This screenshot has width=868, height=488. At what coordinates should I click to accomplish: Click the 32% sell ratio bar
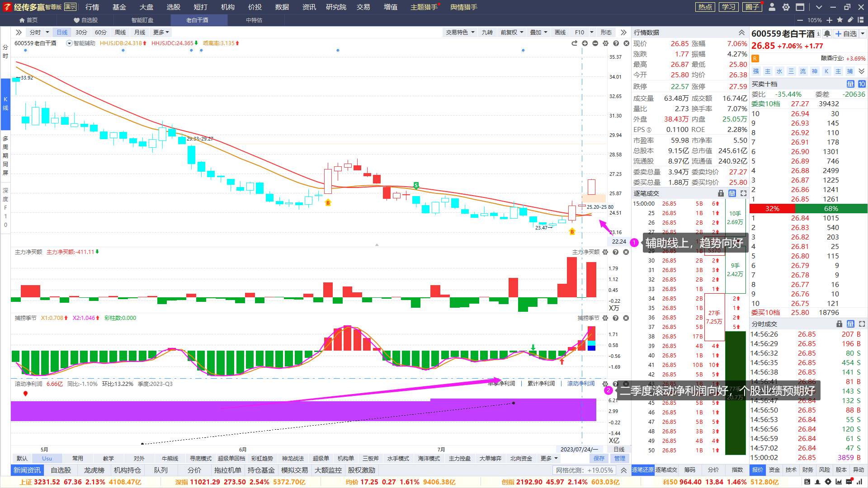click(x=772, y=208)
